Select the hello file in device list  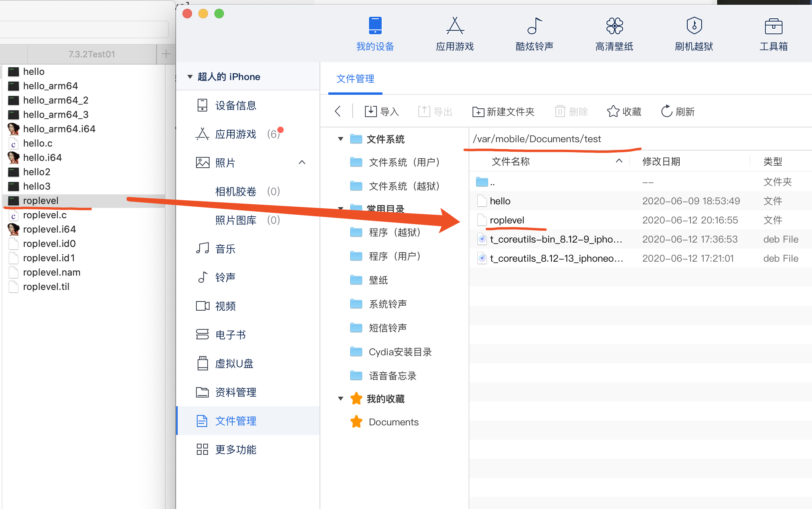click(x=640, y=201)
